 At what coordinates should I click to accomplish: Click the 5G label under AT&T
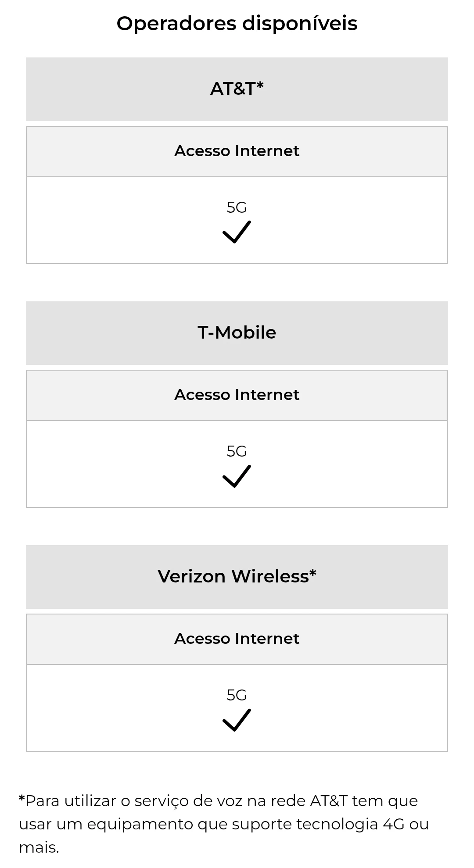point(237,207)
